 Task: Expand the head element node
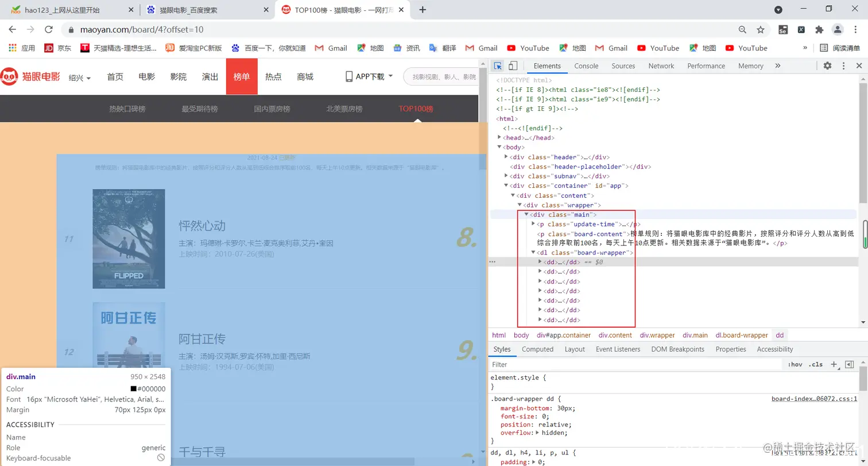[499, 138]
